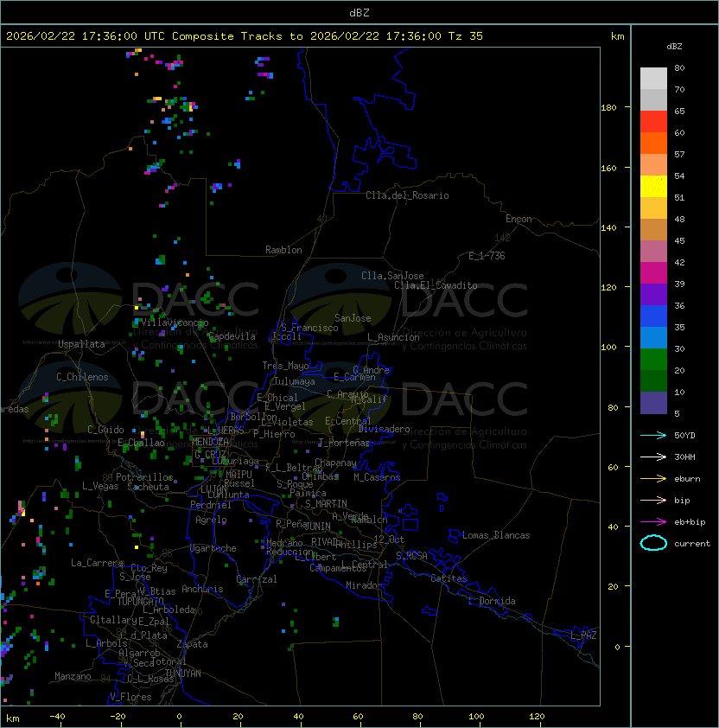Click the MENDOZA city label on map

pos(211,443)
